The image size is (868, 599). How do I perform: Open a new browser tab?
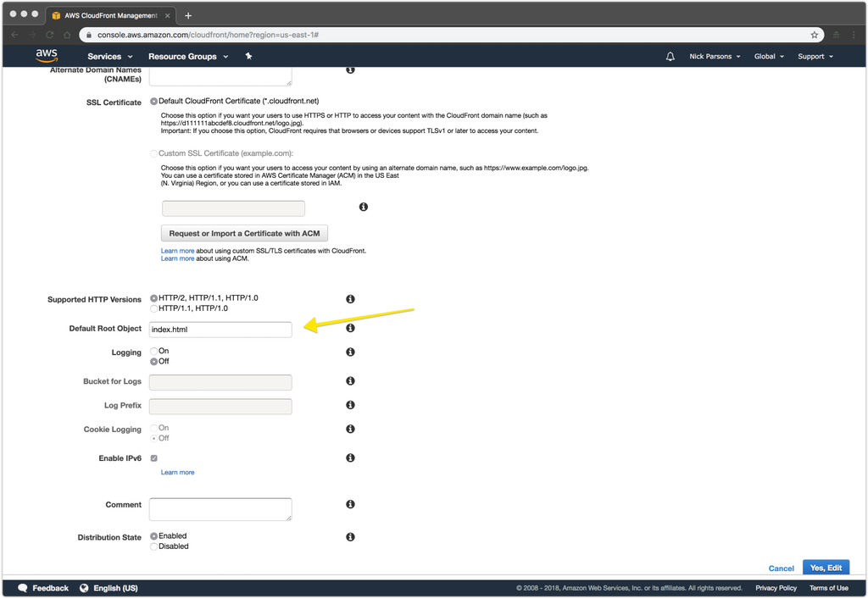click(x=188, y=15)
